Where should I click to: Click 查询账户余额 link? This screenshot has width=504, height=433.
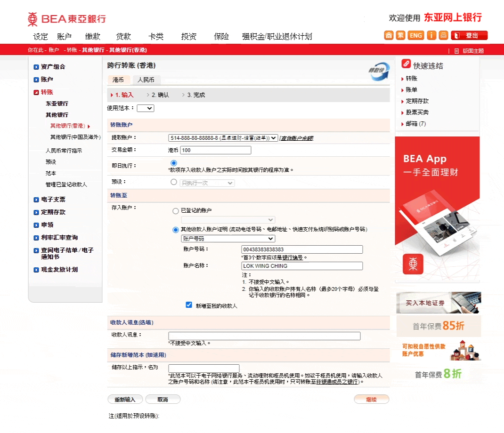pyautogui.click(x=296, y=138)
